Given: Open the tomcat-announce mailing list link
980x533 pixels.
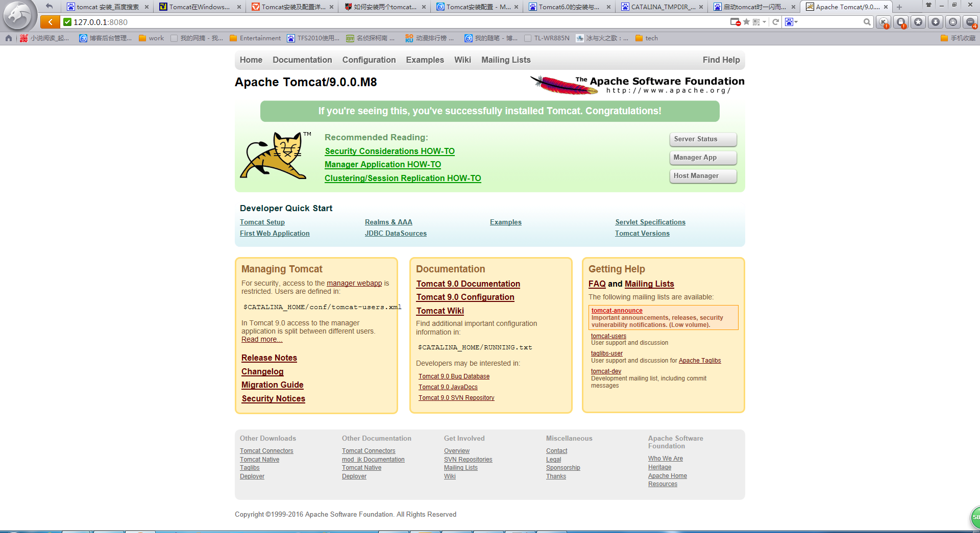Looking at the screenshot, I should pos(617,310).
